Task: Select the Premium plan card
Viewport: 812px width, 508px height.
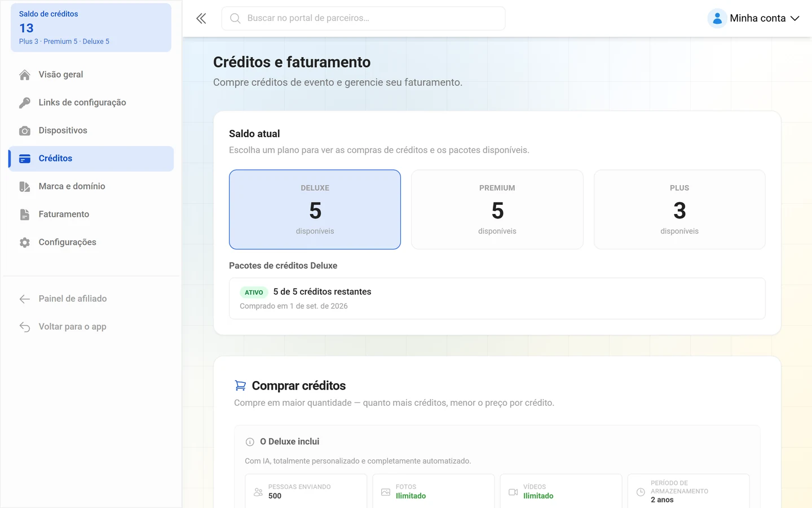Action: tap(497, 209)
